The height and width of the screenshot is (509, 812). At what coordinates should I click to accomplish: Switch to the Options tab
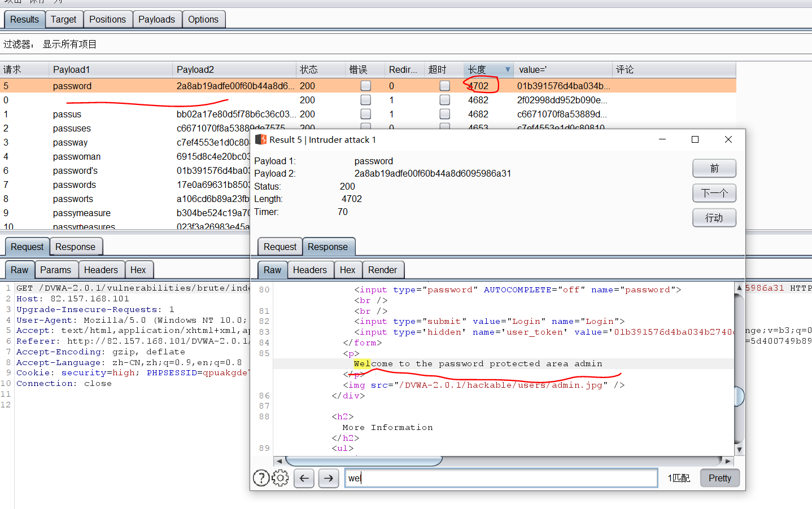click(203, 19)
